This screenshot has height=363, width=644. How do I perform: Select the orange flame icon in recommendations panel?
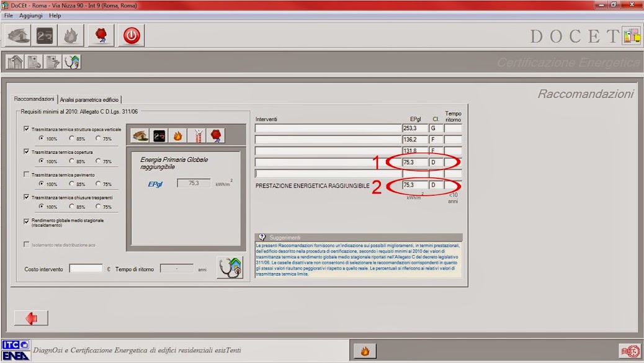click(x=177, y=135)
